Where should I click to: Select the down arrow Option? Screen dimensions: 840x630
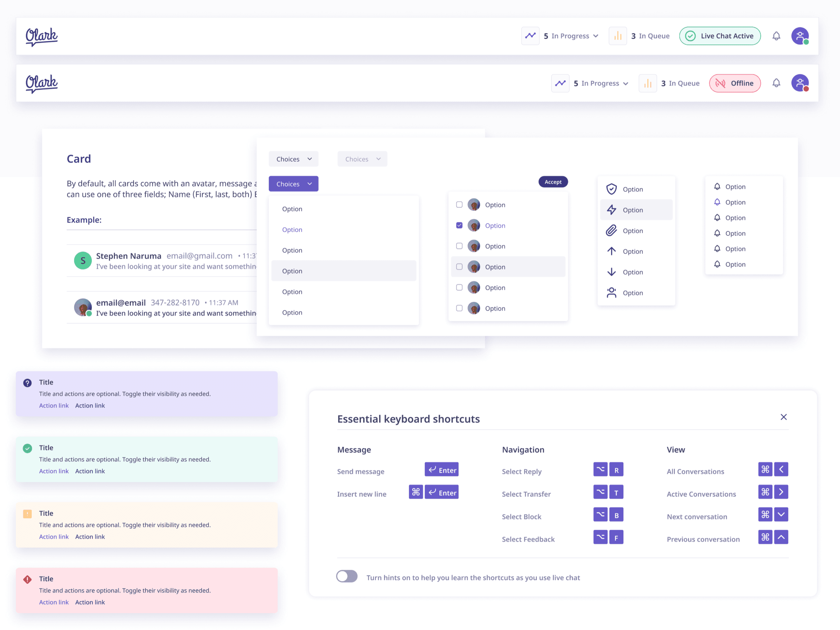click(x=636, y=272)
